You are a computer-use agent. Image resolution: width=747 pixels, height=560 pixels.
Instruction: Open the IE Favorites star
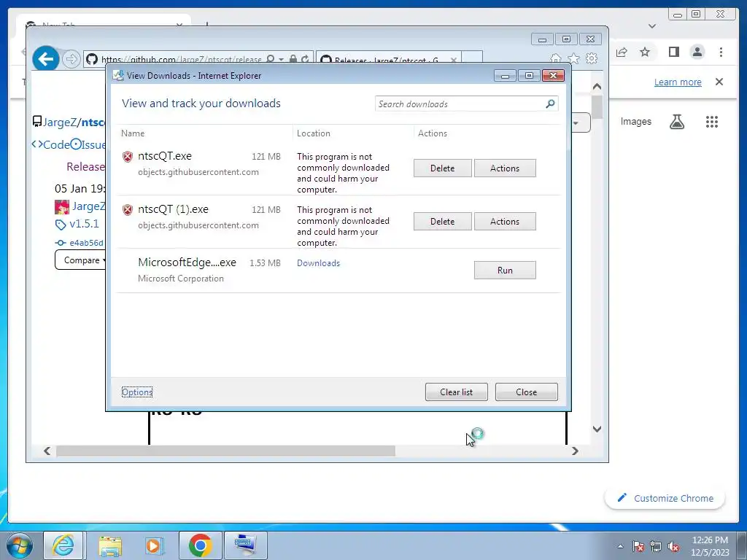[x=573, y=58]
